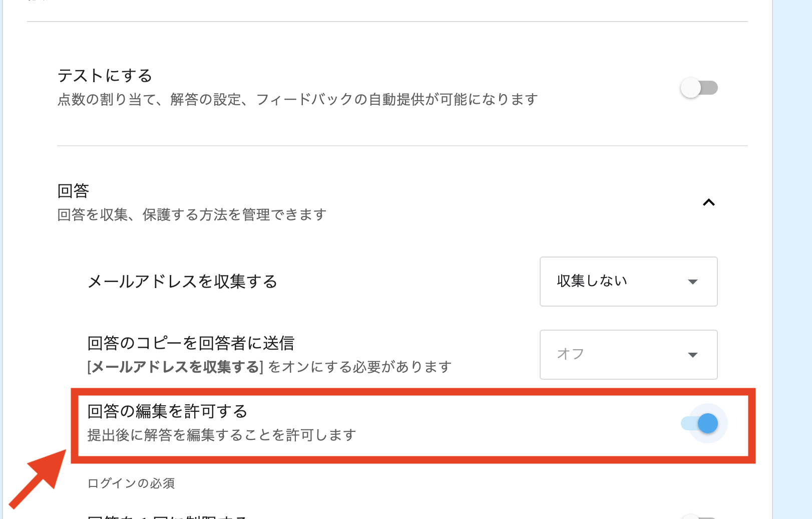Click the メールアドレスを収集する setting label
This screenshot has width=812, height=519.
pos(182,282)
